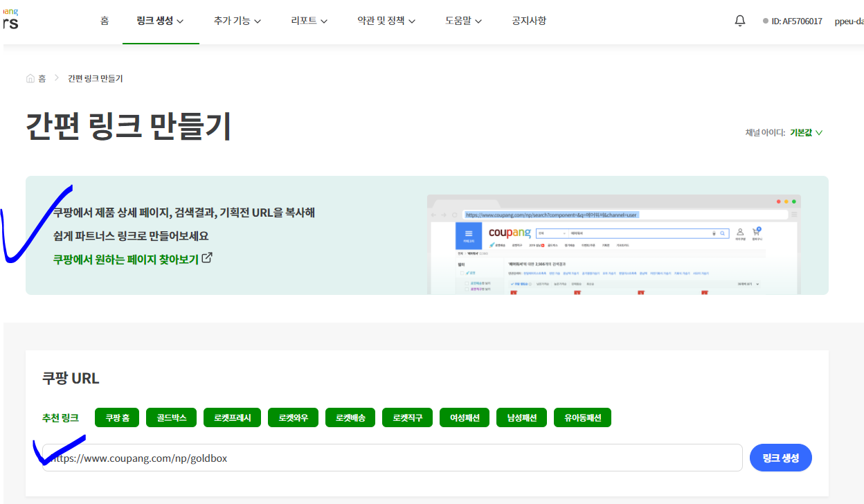Screen dimensions: 864x504
Task: Click the external link icon beside 찾아보기
Action: [x=207, y=258]
